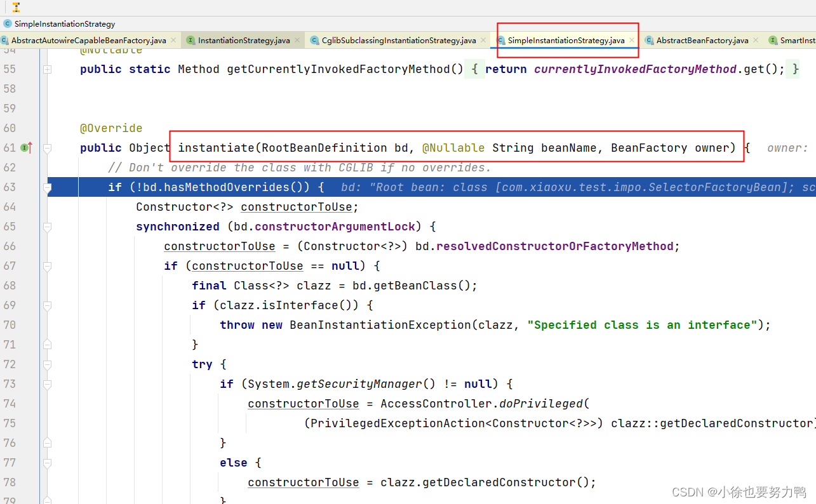This screenshot has height=504, width=816.
Task: Click BeanInstantiationException on line 70
Action: click(x=380, y=325)
